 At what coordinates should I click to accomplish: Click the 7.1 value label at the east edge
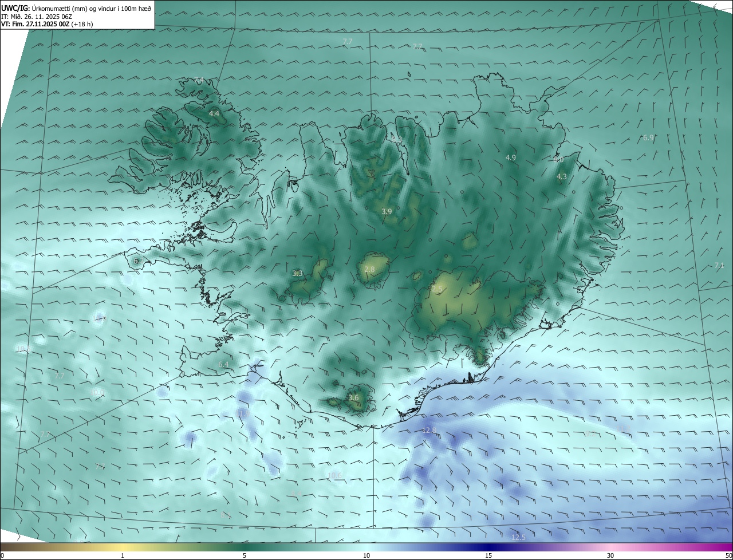(720, 265)
